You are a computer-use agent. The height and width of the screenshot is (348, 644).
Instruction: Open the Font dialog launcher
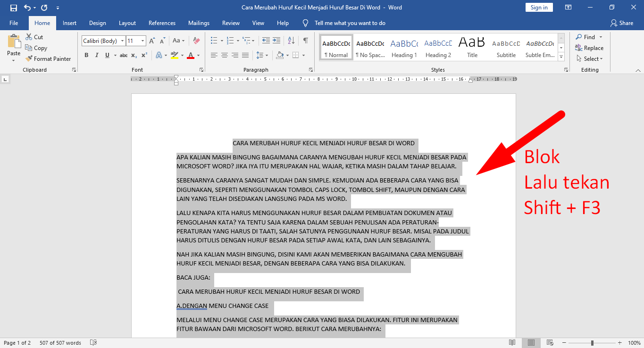coord(201,70)
